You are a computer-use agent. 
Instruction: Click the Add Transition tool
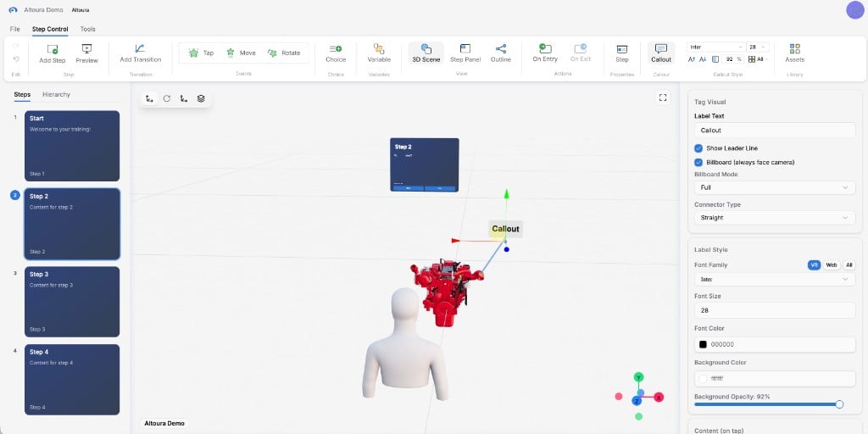pyautogui.click(x=141, y=53)
